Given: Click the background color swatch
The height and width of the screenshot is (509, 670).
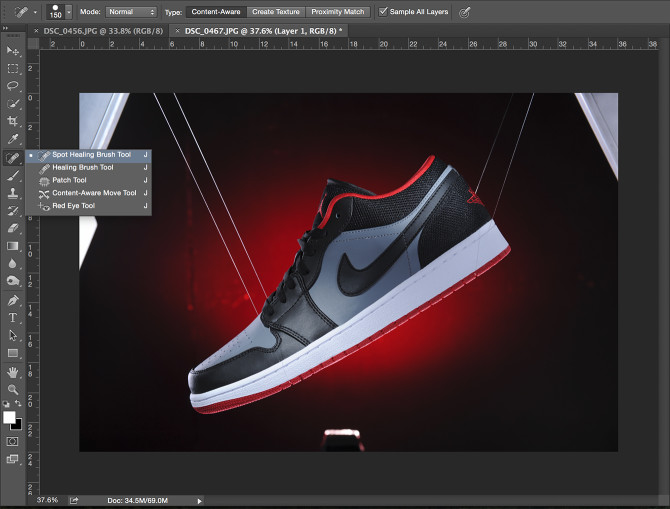Looking at the screenshot, I should coord(17,425).
